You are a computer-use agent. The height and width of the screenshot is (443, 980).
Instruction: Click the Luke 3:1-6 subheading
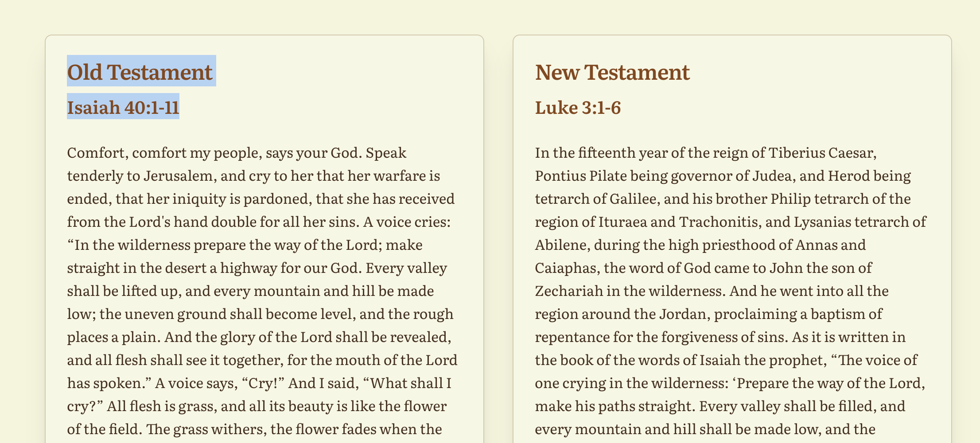click(x=578, y=107)
